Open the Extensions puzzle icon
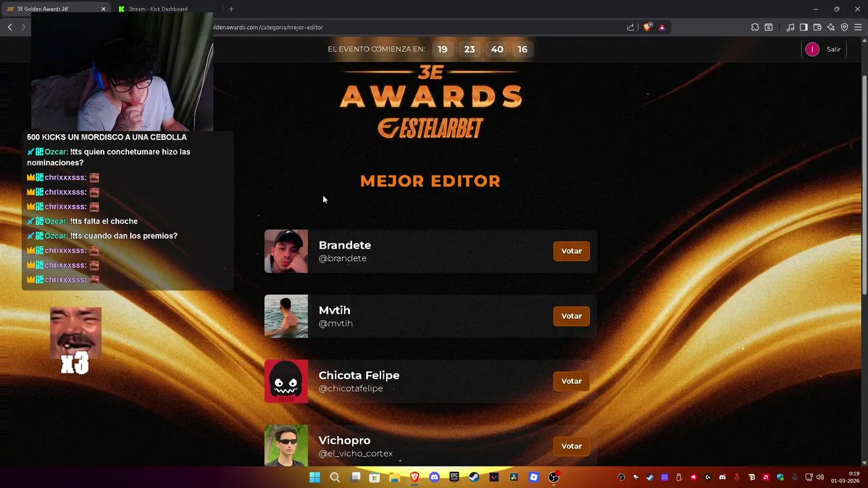The width and height of the screenshot is (868, 488). tap(755, 27)
